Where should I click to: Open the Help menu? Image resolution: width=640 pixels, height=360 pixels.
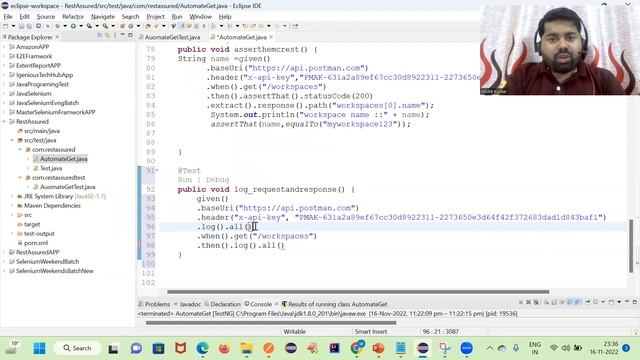coord(225,17)
